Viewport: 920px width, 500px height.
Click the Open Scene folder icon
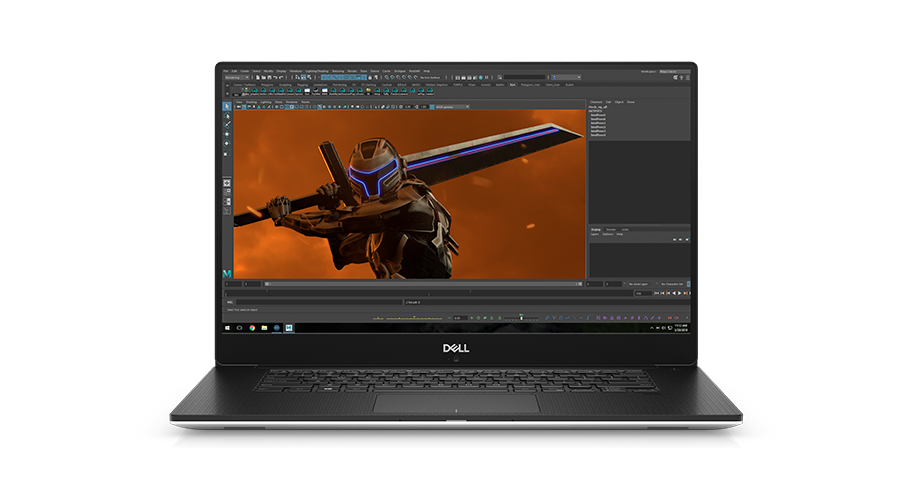[x=263, y=77]
